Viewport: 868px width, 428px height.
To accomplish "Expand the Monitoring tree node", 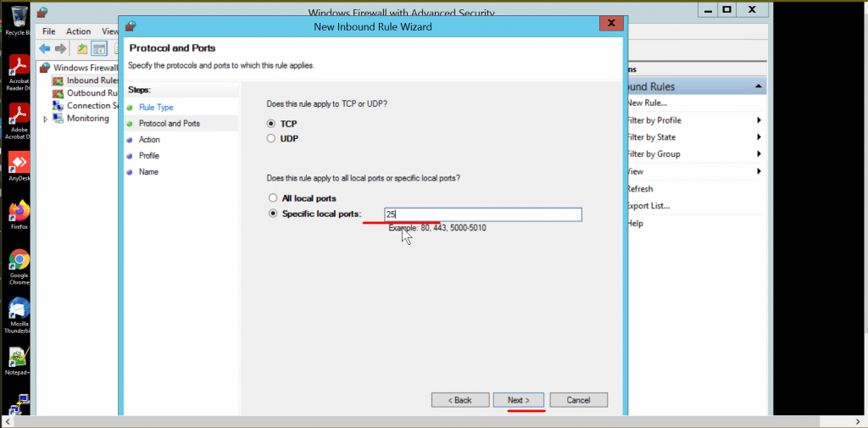I will pyautogui.click(x=45, y=120).
